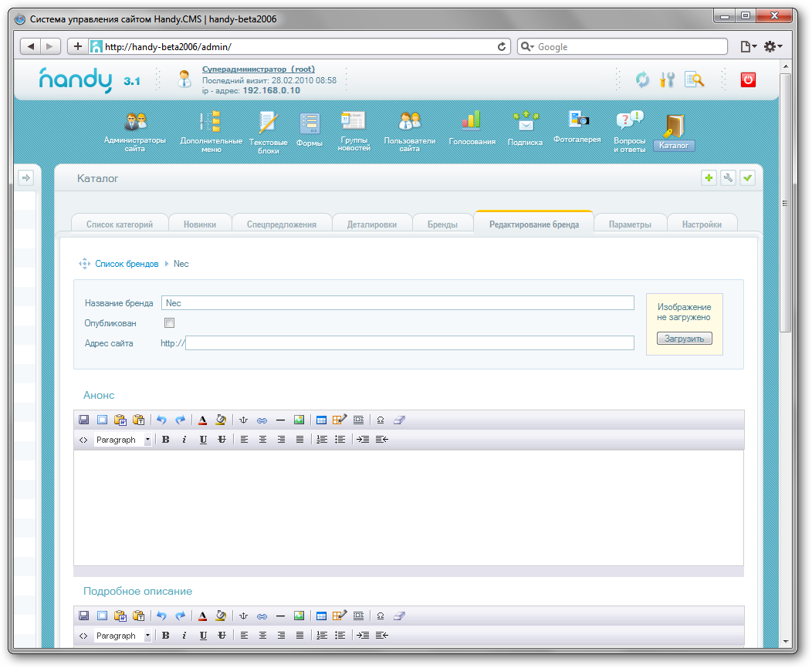Switch to the Список категорий tab
This screenshot has width=812, height=668.
pyautogui.click(x=120, y=224)
